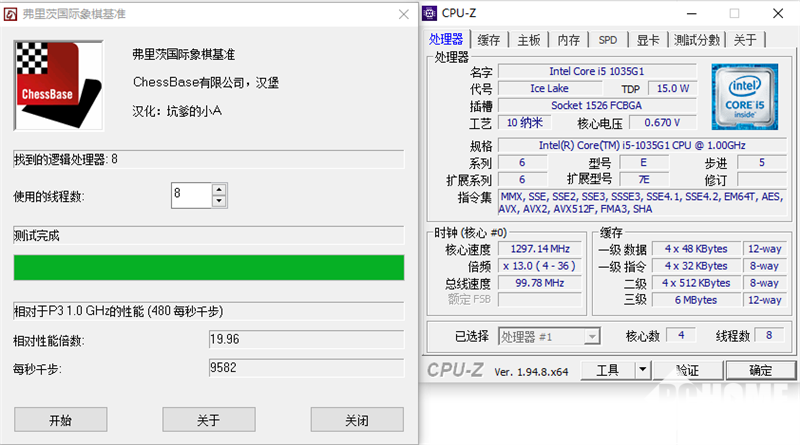Click the core count value 4
Viewport: 800px width, 445px height.
(682, 335)
